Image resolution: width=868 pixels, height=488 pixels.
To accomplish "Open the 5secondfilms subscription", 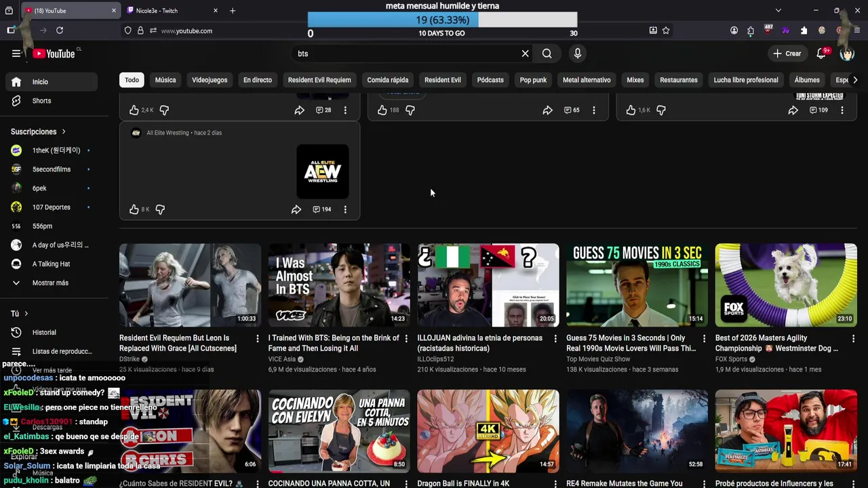I will coord(52,169).
